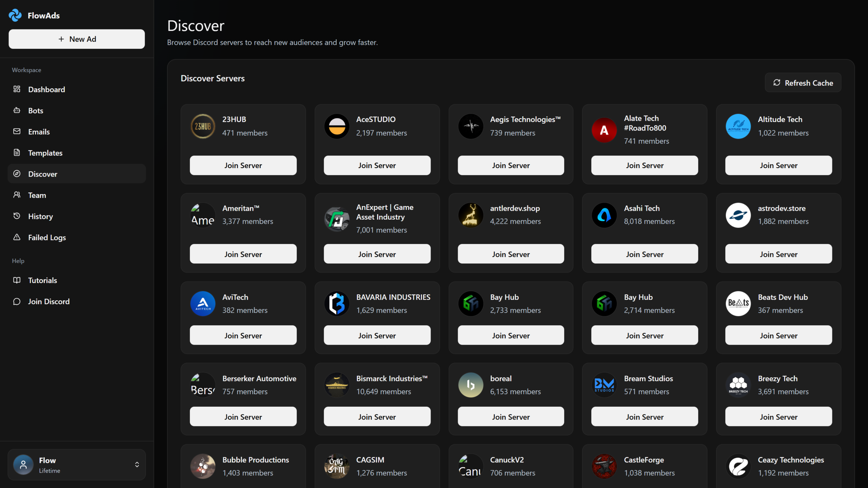868x488 pixels.
Task: Click the astrodev.store planet avatar
Action: point(738,215)
